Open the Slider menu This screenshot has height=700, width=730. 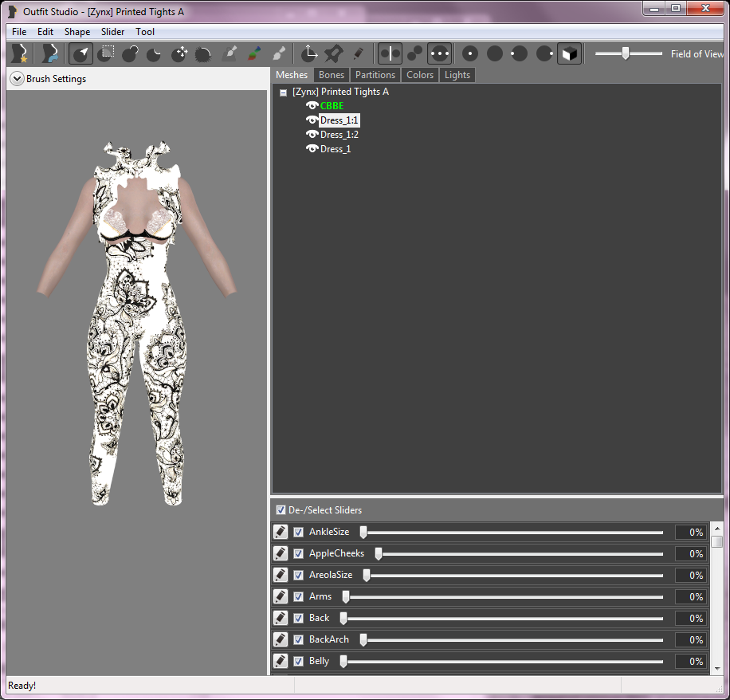(112, 32)
